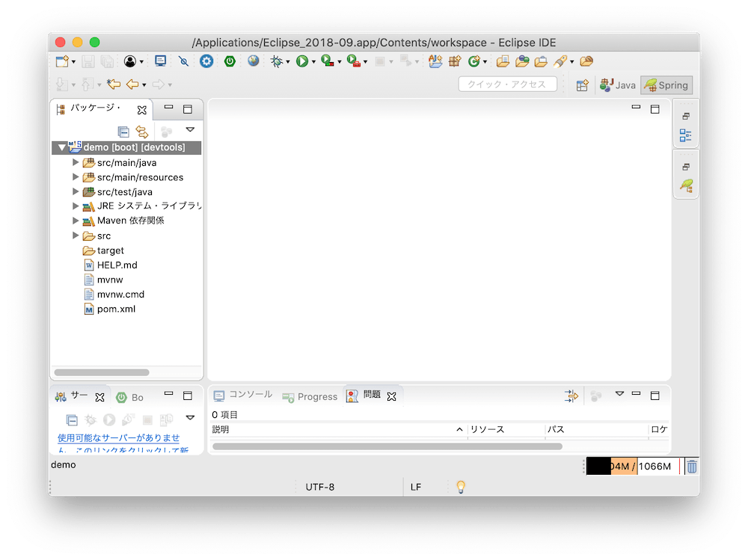Expand the src/main/java folder
Image resolution: width=748 pixels, height=560 pixels.
tap(75, 162)
